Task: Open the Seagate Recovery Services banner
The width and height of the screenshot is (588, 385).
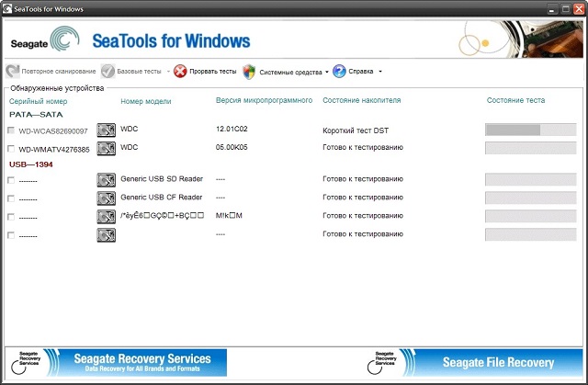Action: [x=119, y=363]
